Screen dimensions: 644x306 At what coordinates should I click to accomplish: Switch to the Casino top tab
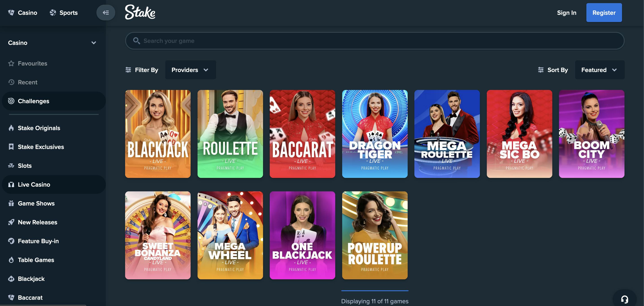[23, 13]
